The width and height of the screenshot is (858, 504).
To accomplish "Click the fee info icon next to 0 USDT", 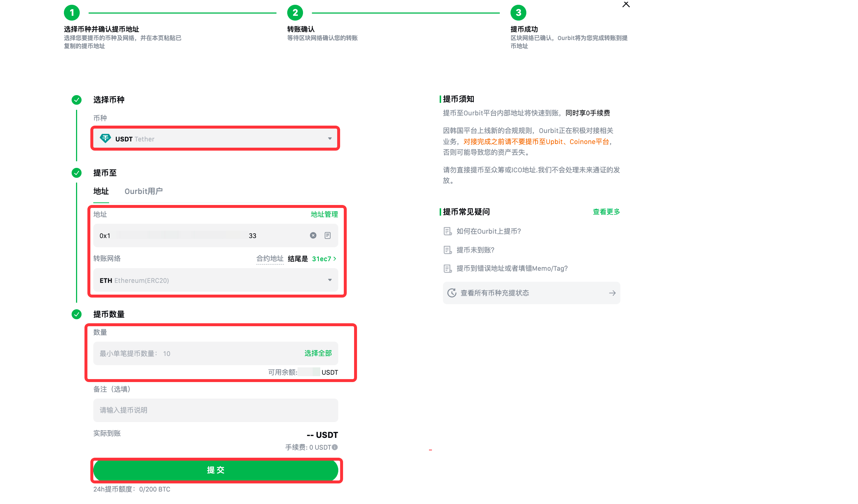I will pos(335,447).
